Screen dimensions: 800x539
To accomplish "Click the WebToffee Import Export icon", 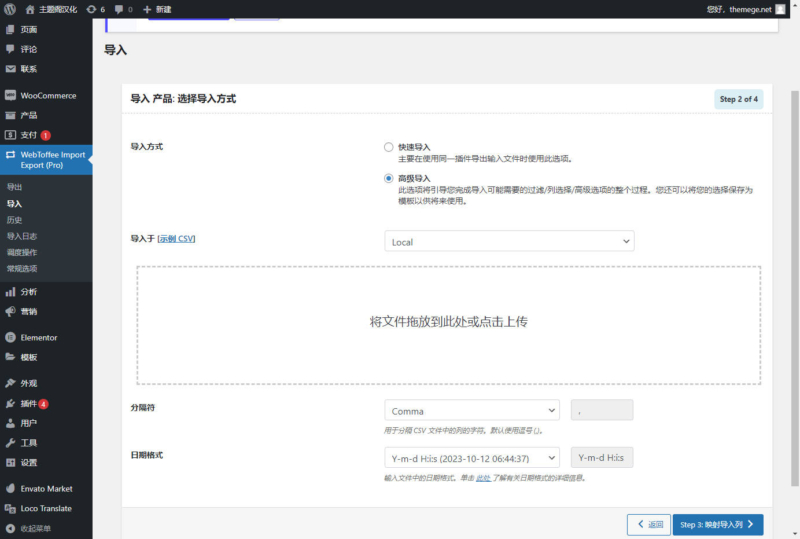I will [x=10, y=154].
